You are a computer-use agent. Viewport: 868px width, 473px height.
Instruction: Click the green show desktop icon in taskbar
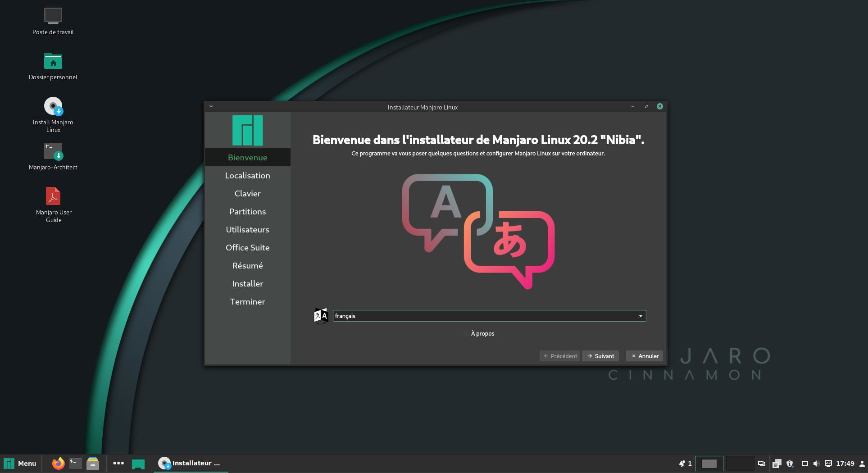[x=138, y=464]
